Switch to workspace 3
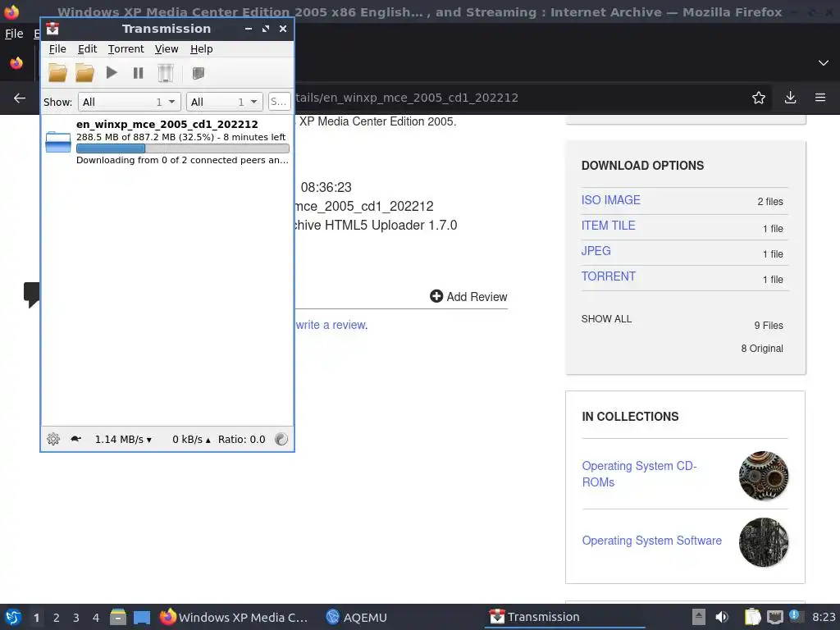 (x=76, y=618)
